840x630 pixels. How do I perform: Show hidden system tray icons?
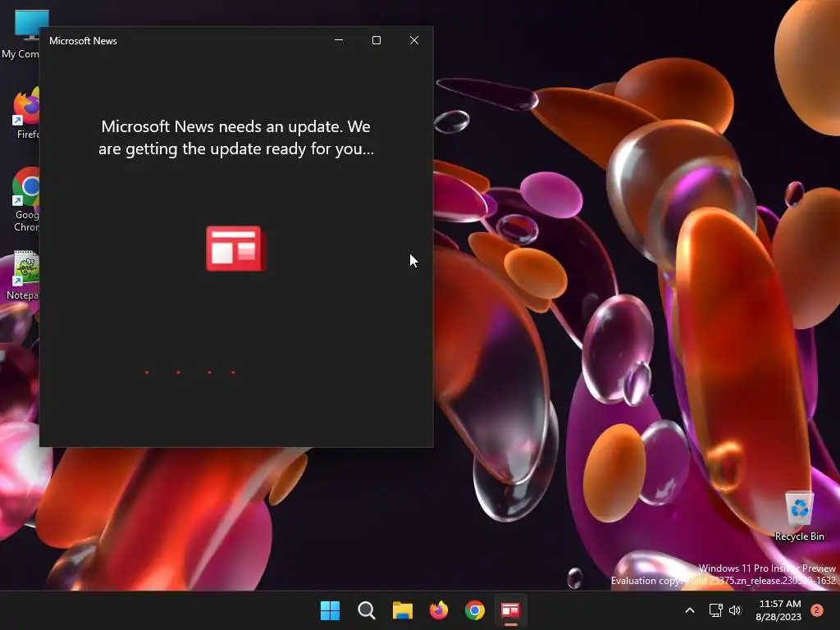click(690, 610)
